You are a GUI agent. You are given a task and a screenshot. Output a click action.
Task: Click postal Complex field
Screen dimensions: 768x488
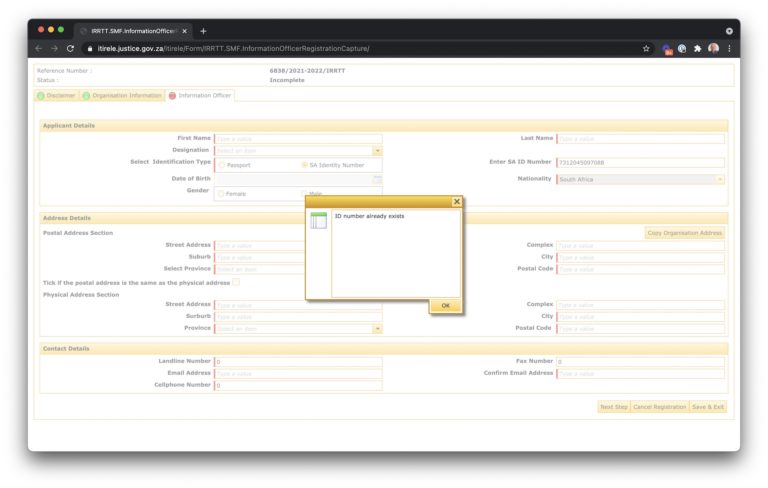pyautogui.click(x=640, y=245)
